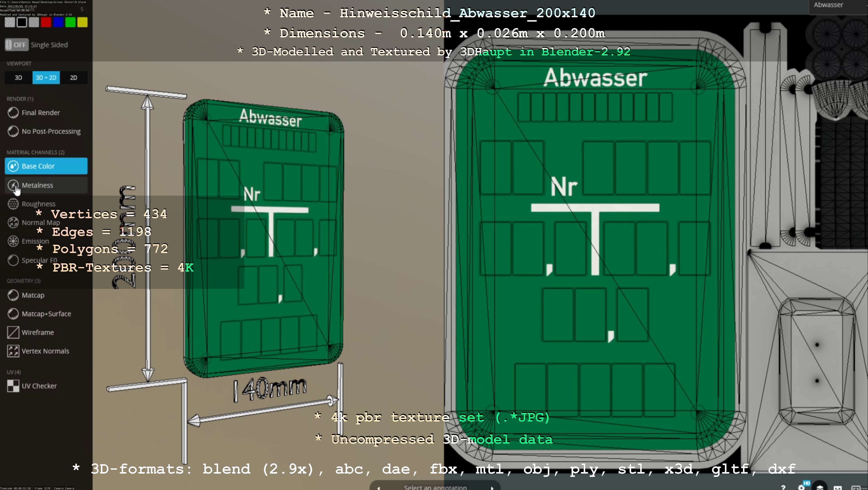Image resolution: width=868 pixels, height=490 pixels.
Task: Click the 140mm dimension label in viewport
Action: point(270,390)
